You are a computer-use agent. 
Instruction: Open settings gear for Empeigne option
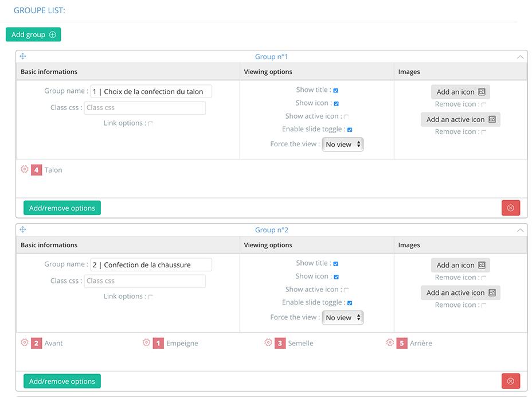(146, 342)
